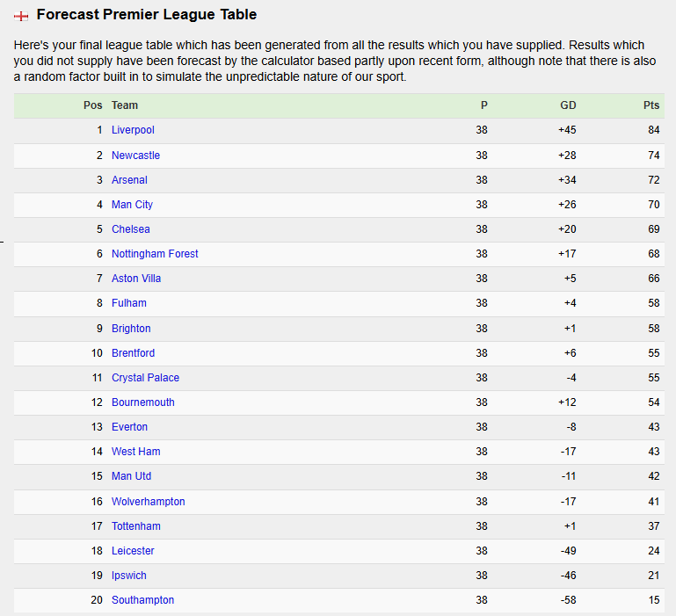
Task: Open the Man City team page
Action: coord(133,205)
